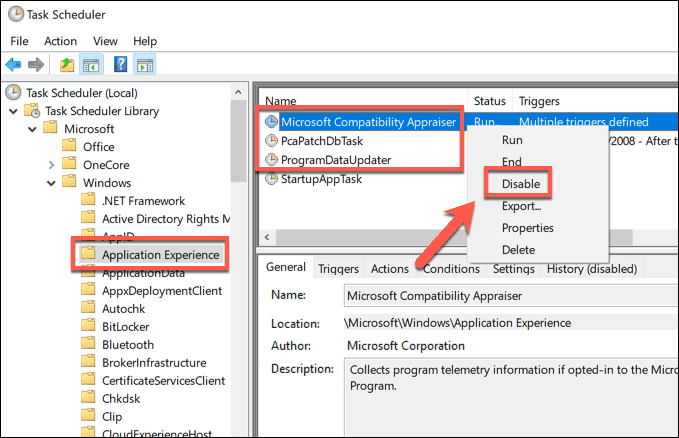Image resolution: width=679 pixels, height=438 pixels.
Task: Open the View menu
Action: click(105, 41)
